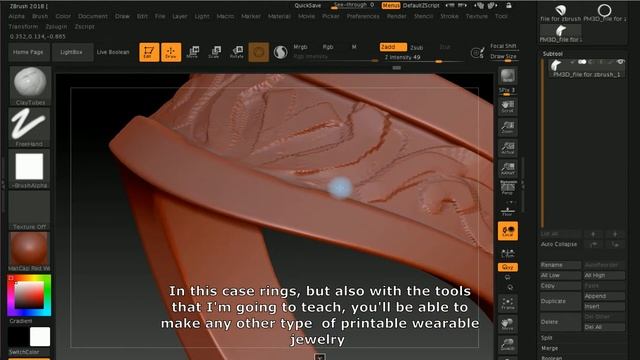Open the Stroke menu
Image resolution: width=640 pixels, height=360 pixels.
(x=449, y=16)
